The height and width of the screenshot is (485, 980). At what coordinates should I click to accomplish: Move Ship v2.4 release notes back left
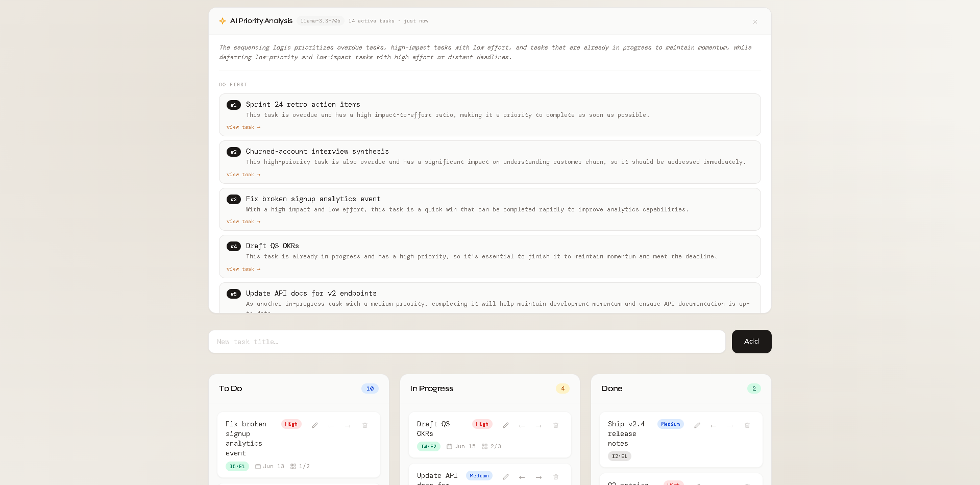(x=714, y=425)
